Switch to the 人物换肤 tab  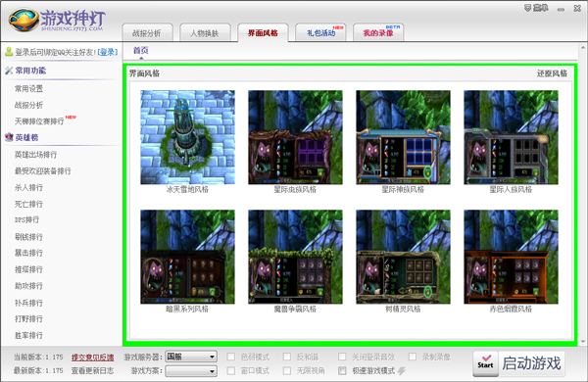point(205,33)
